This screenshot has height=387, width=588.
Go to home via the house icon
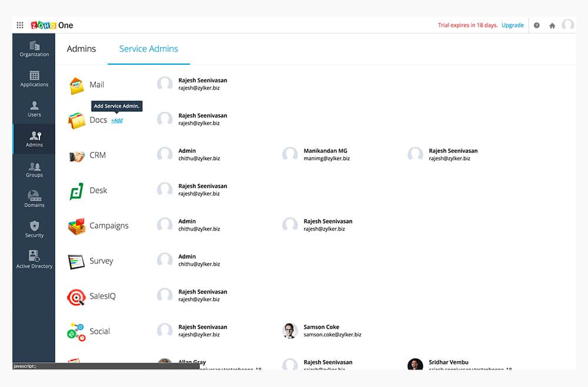[552, 25]
